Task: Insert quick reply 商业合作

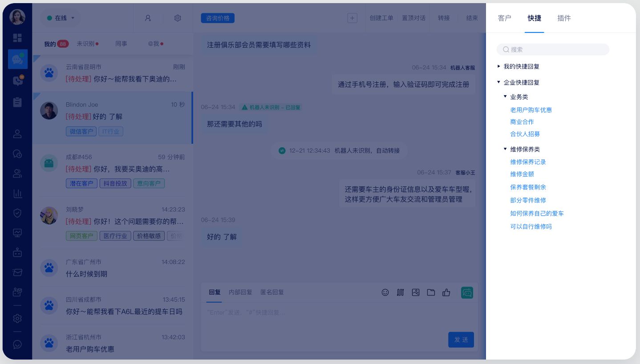Action: click(522, 122)
